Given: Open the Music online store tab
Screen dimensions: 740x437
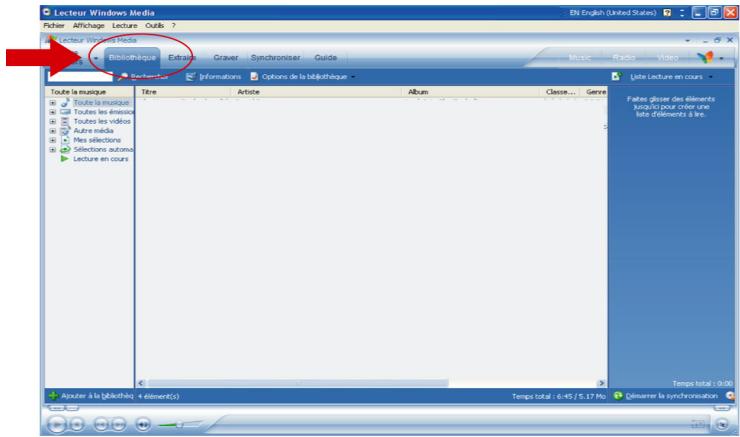Looking at the screenshot, I should pyautogui.click(x=580, y=58).
